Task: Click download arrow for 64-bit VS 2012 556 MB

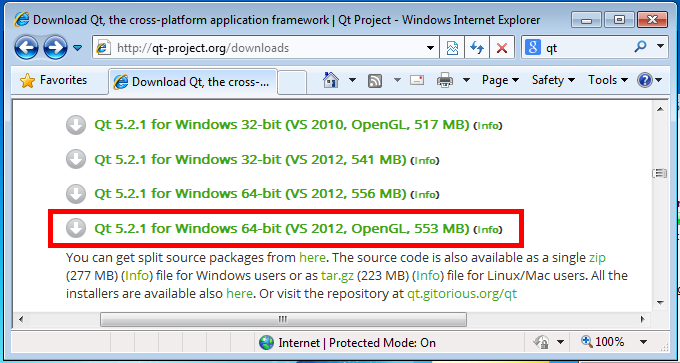Action: tap(76, 194)
